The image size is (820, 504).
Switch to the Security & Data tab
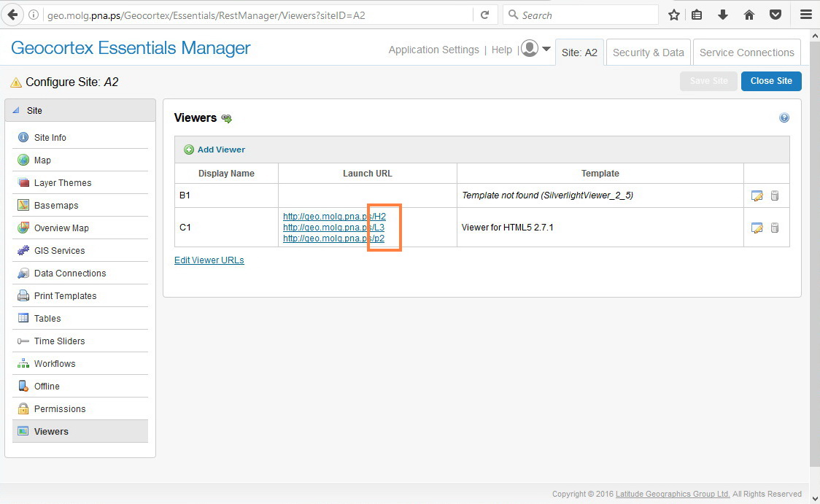point(649,53)
